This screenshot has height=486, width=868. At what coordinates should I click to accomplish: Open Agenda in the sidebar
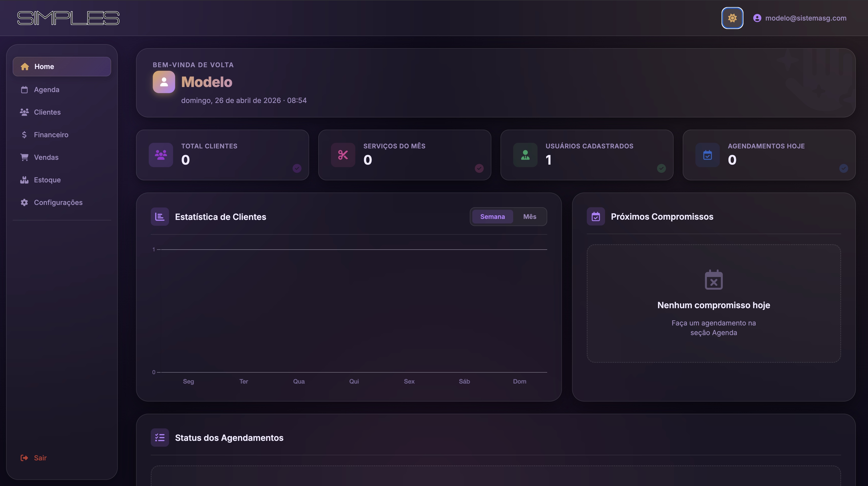62,90
